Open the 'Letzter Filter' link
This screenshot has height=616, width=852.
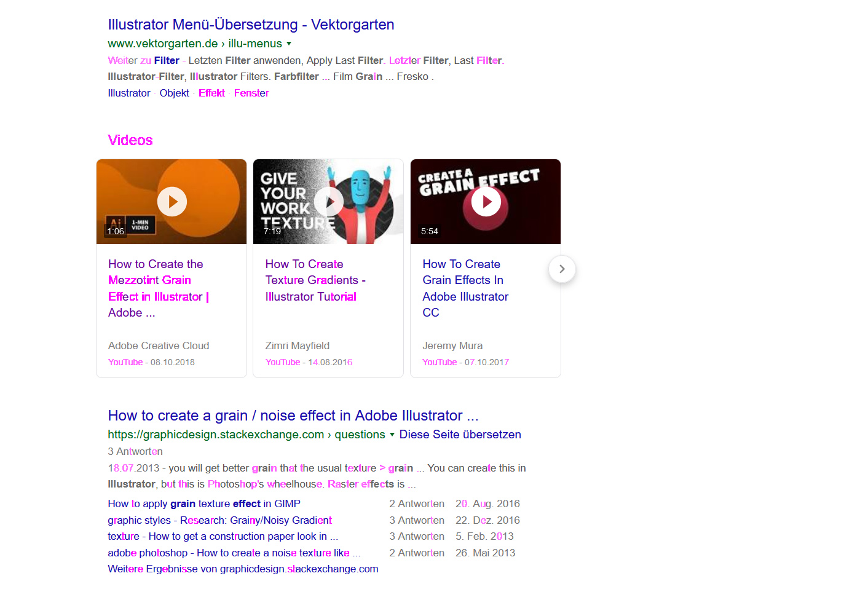(x=419, y=60)
